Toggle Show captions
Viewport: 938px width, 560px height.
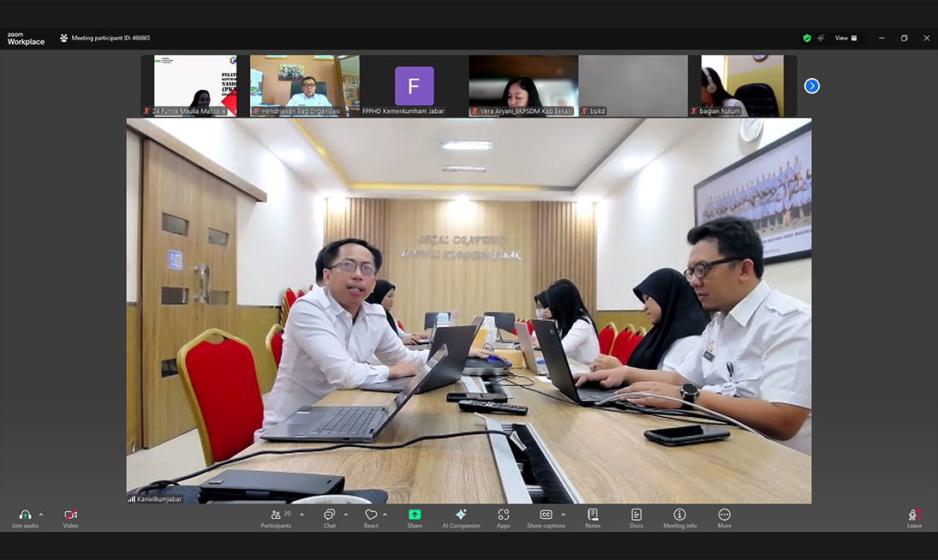[x=546, y=515]
